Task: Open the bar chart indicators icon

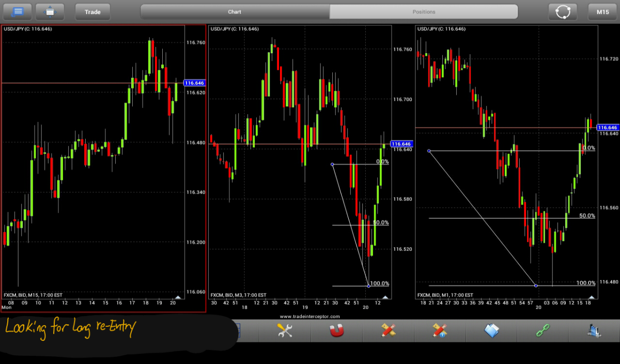Action: click(594, 331)
